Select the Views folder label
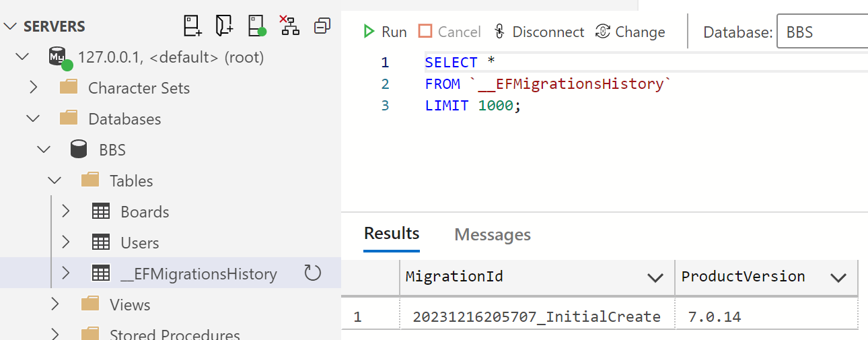 click(x=130, y=305)
